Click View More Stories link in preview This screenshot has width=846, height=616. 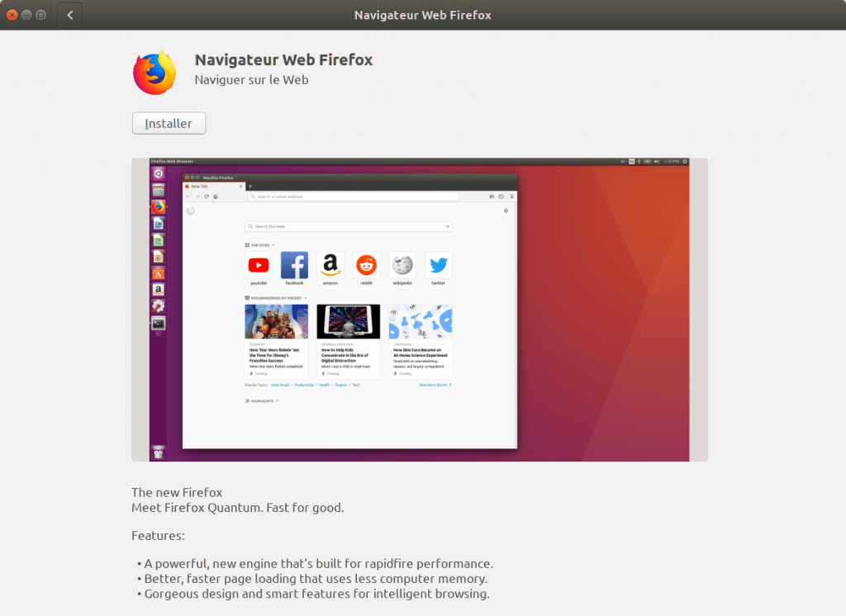(x=435, y=385)
